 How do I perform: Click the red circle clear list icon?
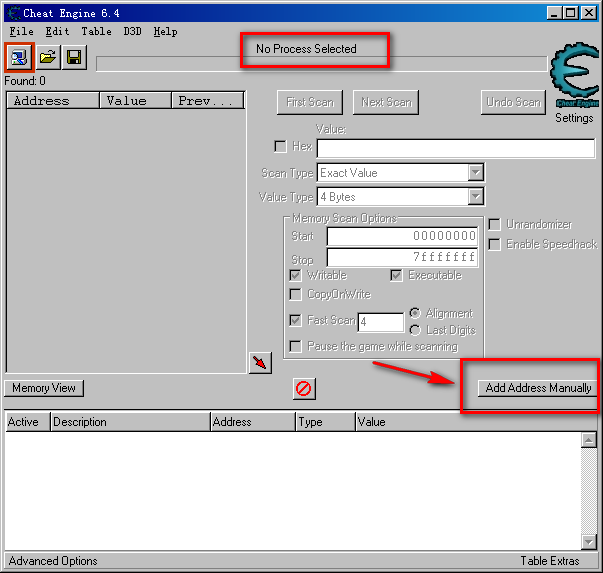click(x=304, y=388)
